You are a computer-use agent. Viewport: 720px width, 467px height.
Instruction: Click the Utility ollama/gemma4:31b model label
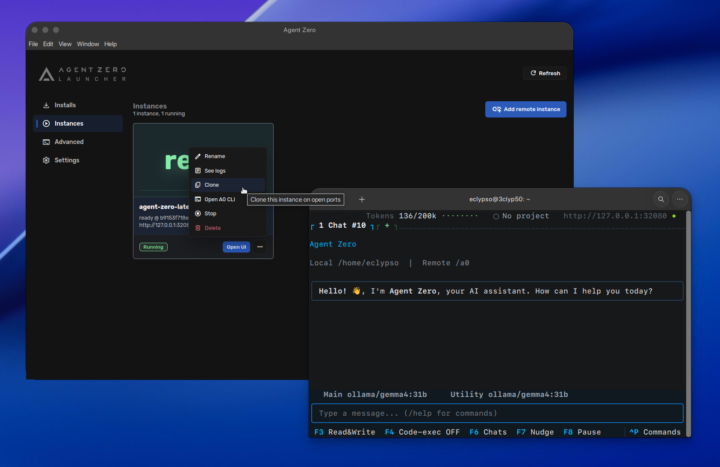pyautogui.click(x=509, y=394)
